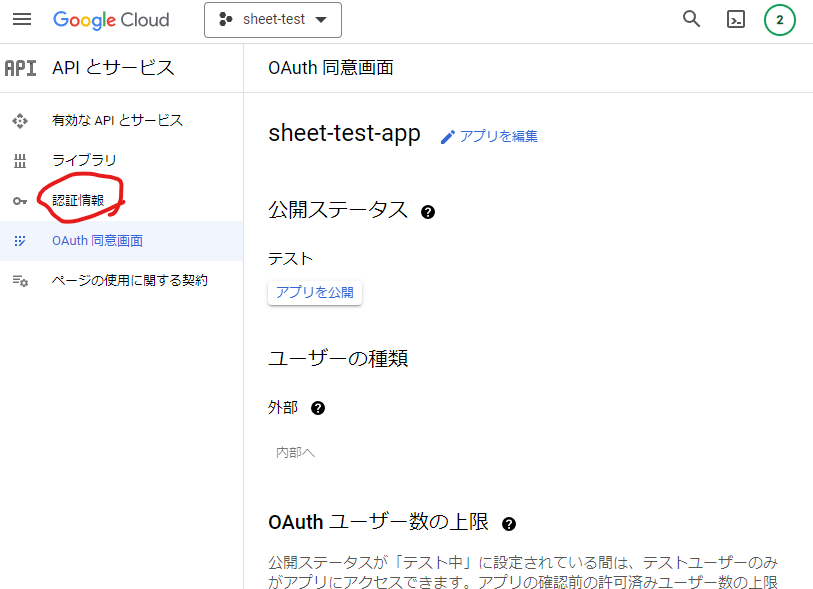Open the account avatar circle
The width and height of the screenshot is (813, 589).
click(x=779, y=19)
